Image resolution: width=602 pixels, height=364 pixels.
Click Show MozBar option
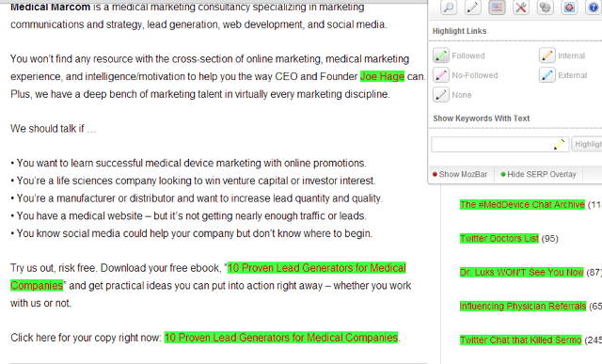point(460,174)
